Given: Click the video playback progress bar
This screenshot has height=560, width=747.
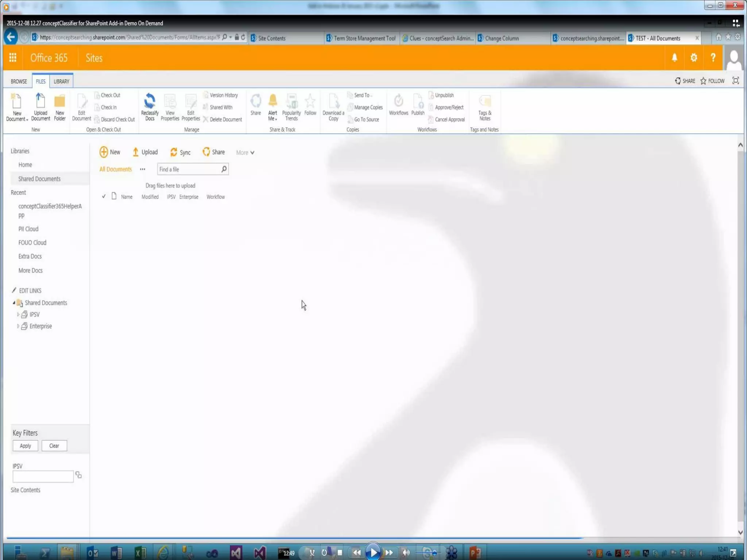Looking at the screenshot, I should pyautogui.click(x=292, y=538).
